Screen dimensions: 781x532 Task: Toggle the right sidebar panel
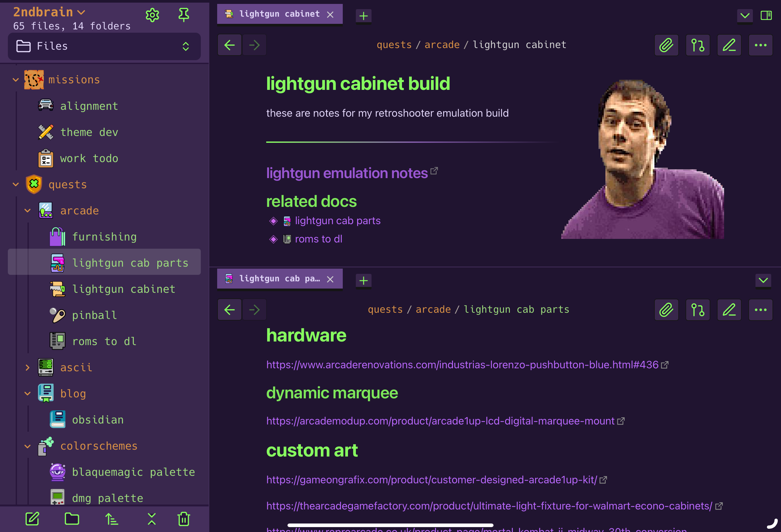766,15
